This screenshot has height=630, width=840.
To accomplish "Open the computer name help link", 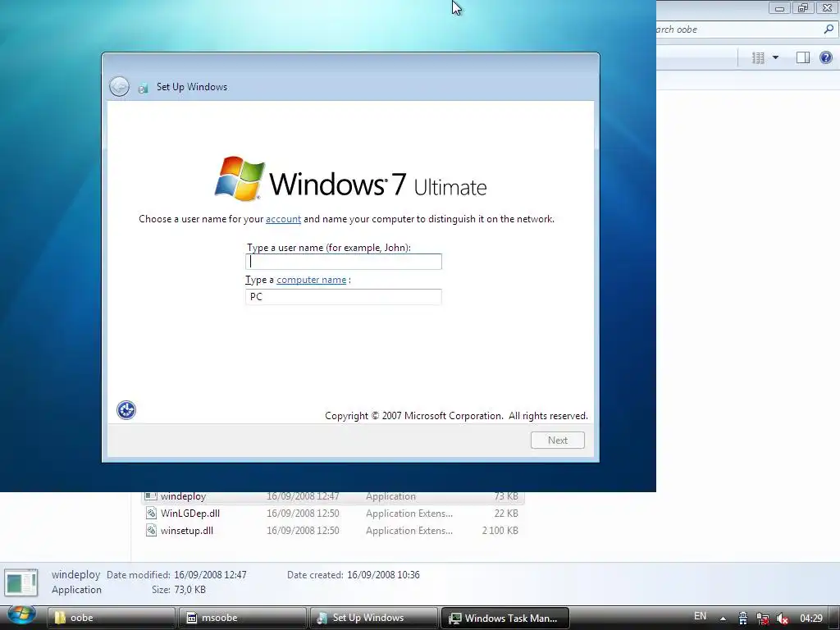I will point(311,280).
